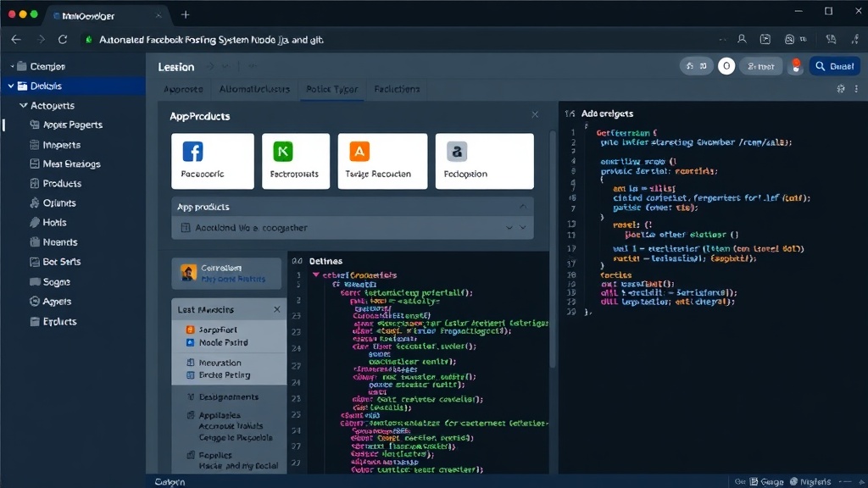Screen dimensions: 868x488
Task: Click the Creepter folder icon in sidebar
Action: coord(22,66)
